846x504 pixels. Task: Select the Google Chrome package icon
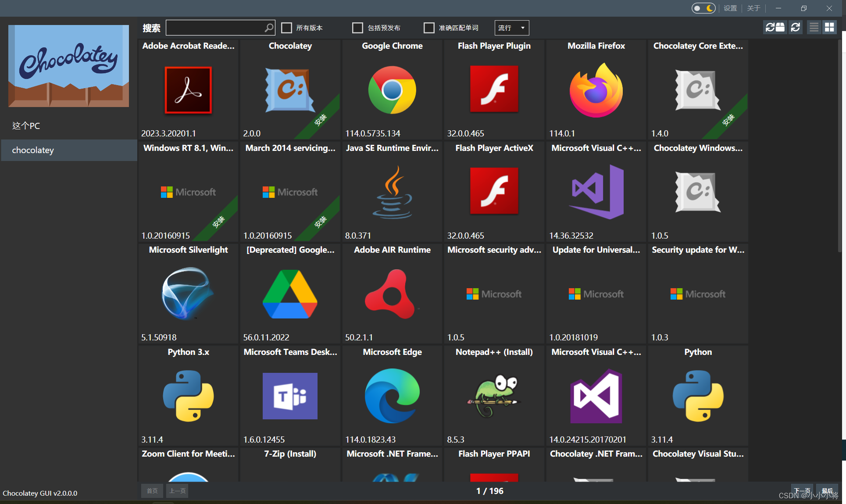392,90
